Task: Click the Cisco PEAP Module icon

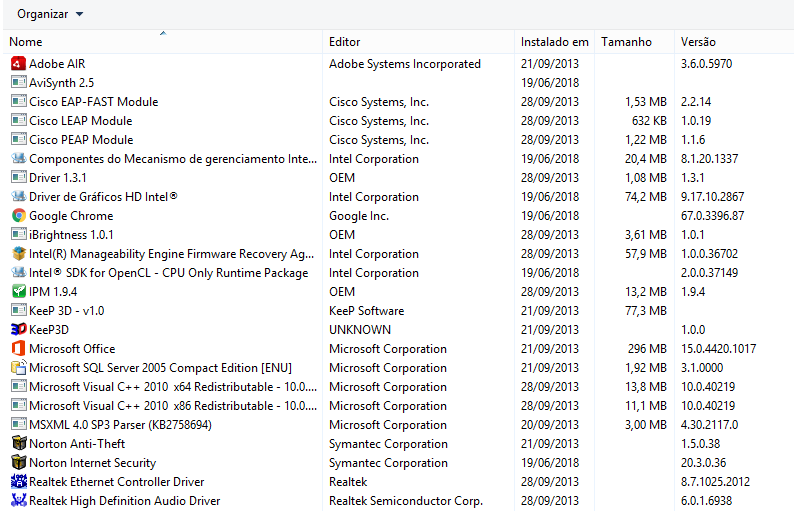Action: pyautogui.click(x=18, y=140)
